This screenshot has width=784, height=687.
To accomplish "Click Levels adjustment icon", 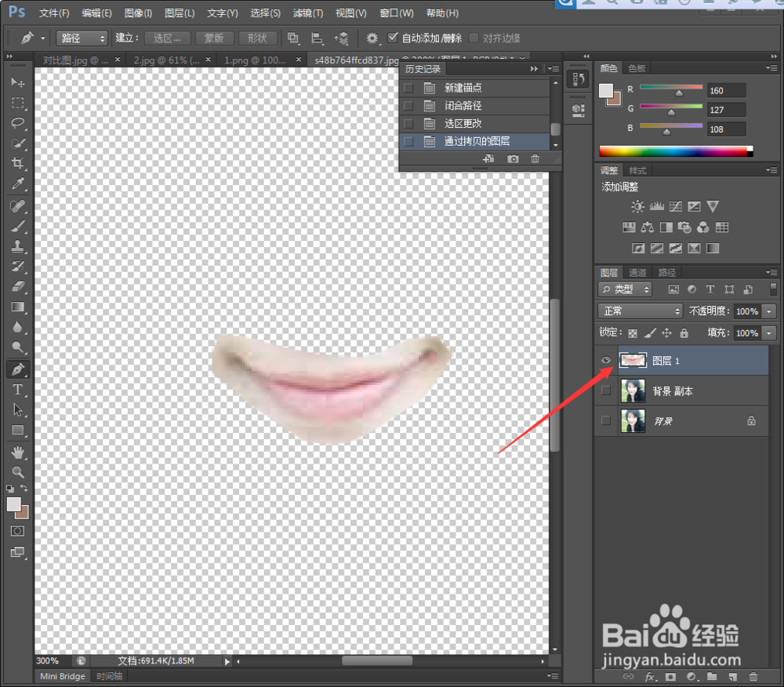I will [656, 206].
